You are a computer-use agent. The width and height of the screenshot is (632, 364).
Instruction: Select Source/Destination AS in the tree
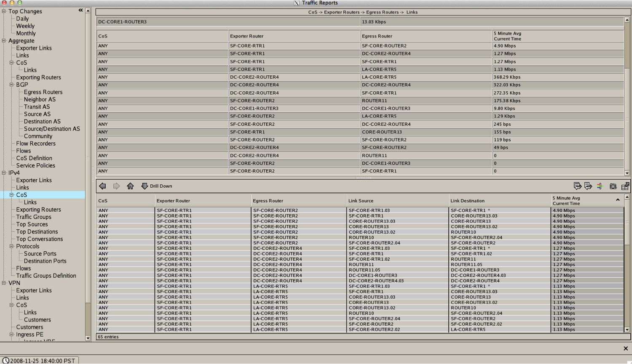(52, 129)
